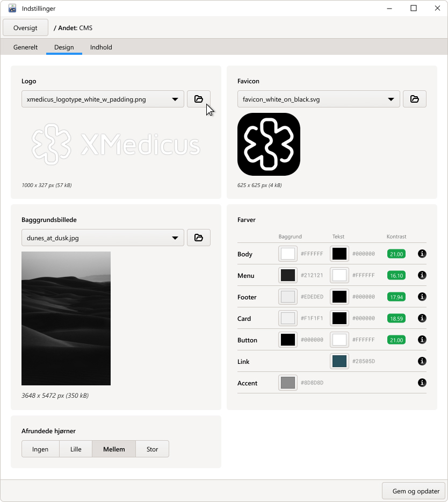The image size is (448, 502).
Task: Click the dunes background image thumbnail
Action: [66, 318]
